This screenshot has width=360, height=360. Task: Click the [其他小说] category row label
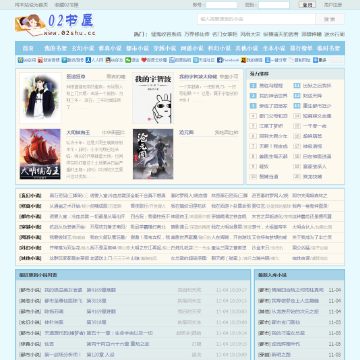(30, 258)
